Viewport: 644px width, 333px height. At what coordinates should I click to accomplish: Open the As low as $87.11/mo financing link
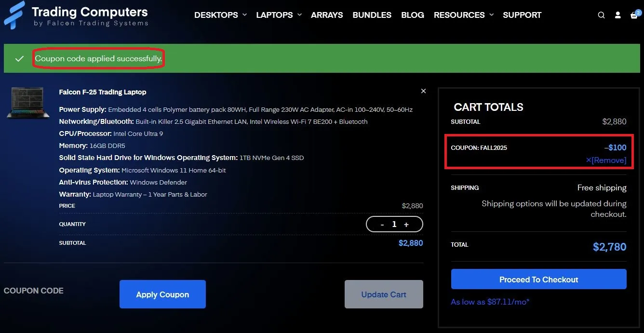[490, 302]
